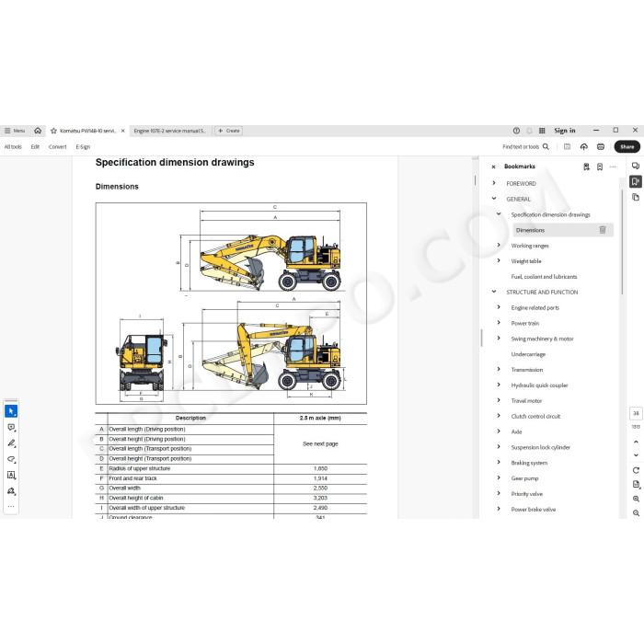The width and height of the screenshot is (644, 644).
Task: Rotate the page view clockwise
Action: click(636, 470)
